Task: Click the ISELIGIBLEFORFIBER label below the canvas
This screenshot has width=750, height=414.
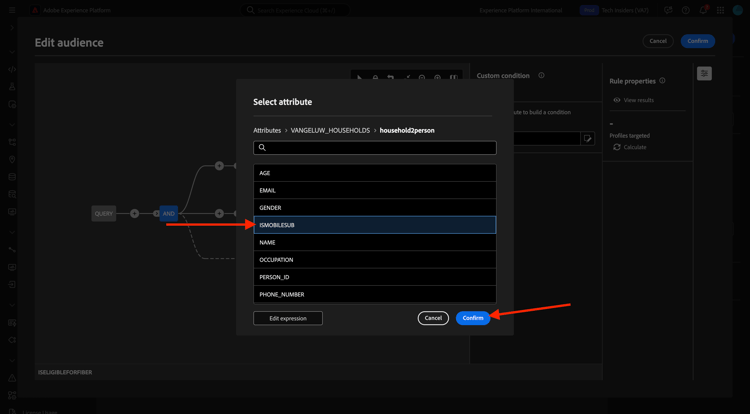Action: (x=65, y=372)
